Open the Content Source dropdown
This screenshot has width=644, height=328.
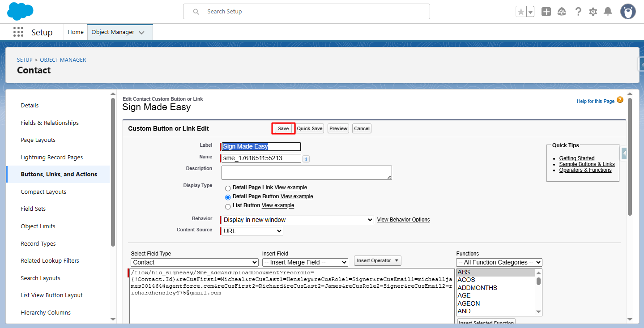(x=252, y=231)
